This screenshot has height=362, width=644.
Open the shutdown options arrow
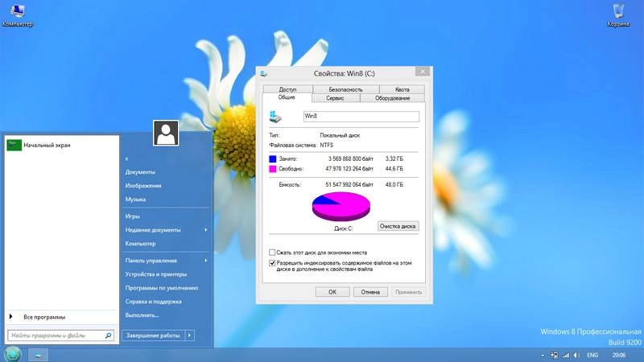click(189, 335)
